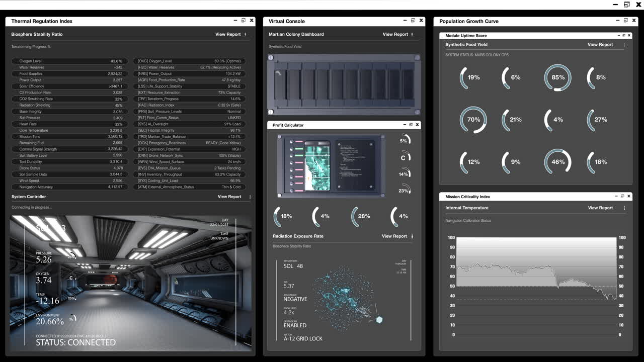The height and width of the screenshot is (362, 644).
Task: Open the Radiation Exposure Rate options menu
Action: coord(412,236)
